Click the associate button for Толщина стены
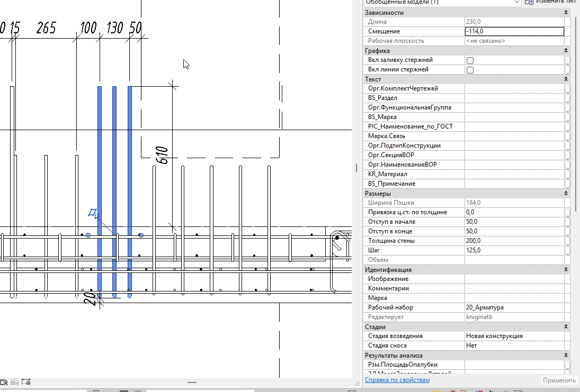This screenshot has width=580, height=392. point(568,241)
